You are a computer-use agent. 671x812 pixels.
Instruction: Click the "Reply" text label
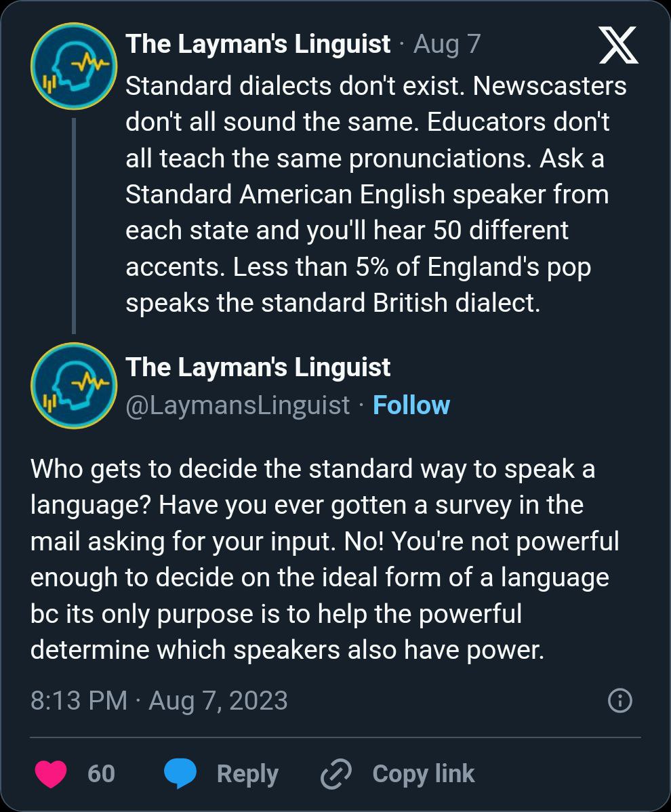[x=247, y=774]
